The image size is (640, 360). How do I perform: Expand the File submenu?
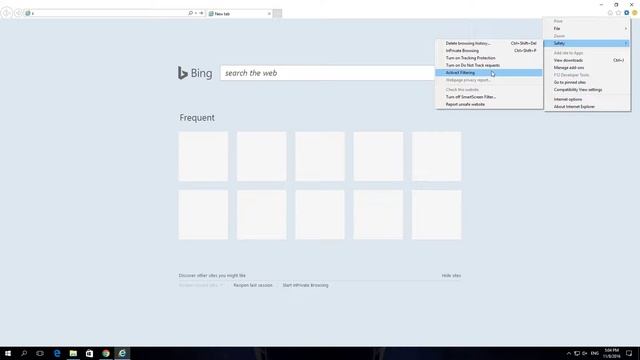click(587, 29)
